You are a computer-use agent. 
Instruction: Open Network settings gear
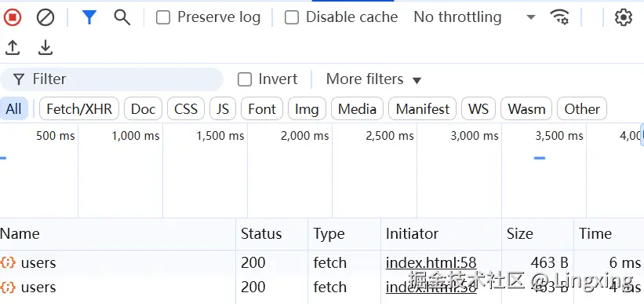pyautogui.click(x=623, y=17)
